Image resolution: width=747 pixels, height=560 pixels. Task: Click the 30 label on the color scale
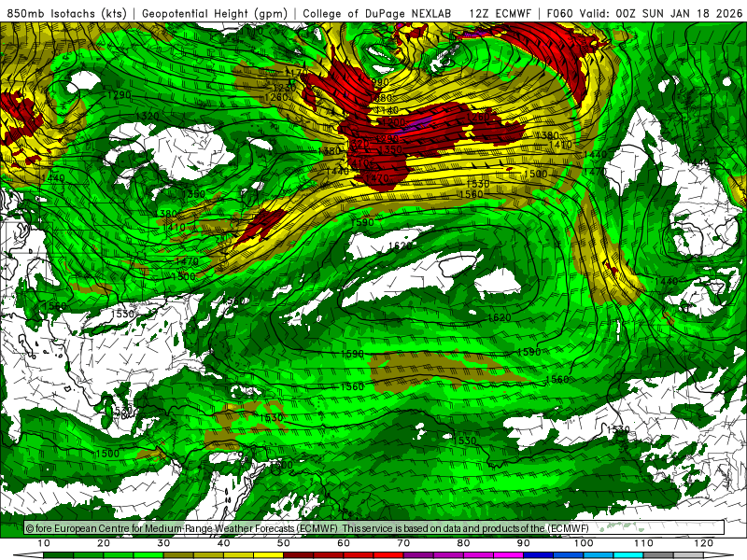(163, 543)
